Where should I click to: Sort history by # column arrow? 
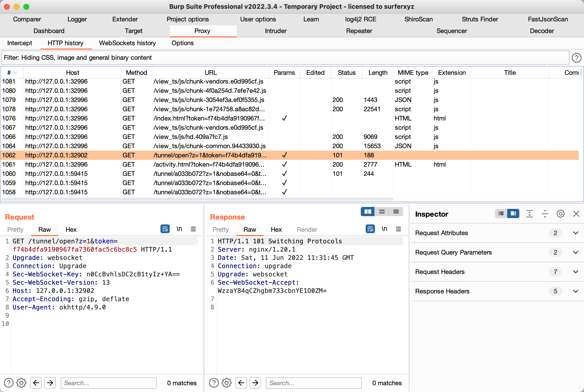[15, 73]
